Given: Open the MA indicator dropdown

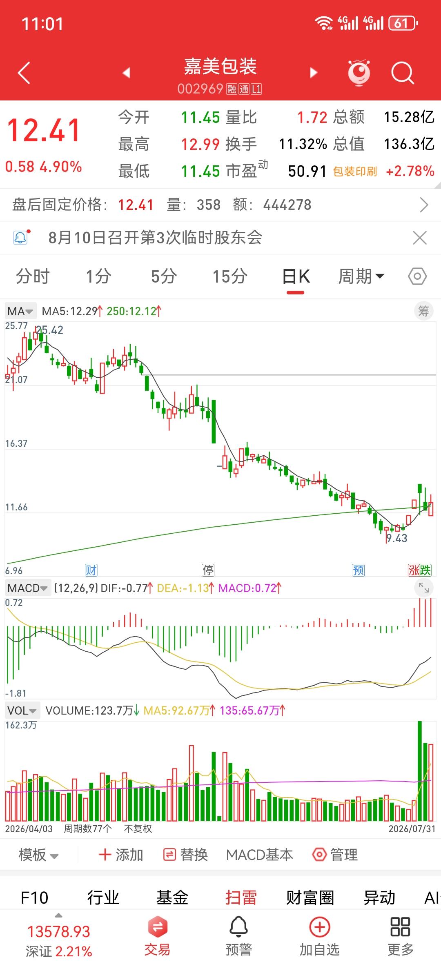Looking at the screenshot, I should click(20, 311).
